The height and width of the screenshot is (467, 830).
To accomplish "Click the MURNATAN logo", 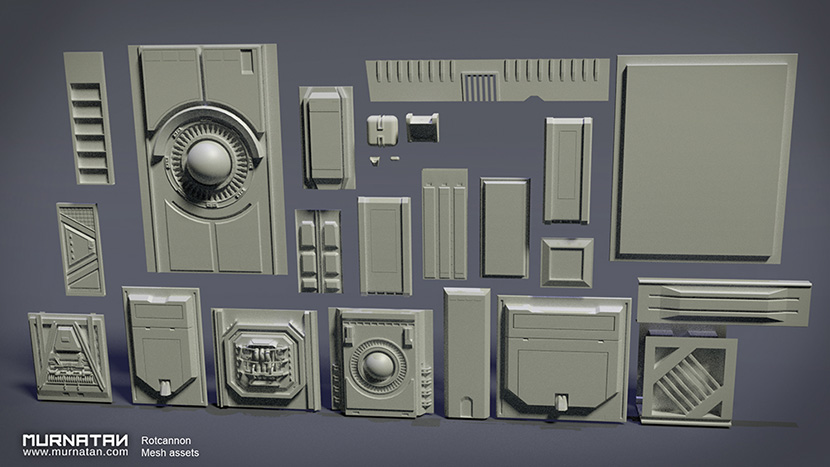I will 75,441.
